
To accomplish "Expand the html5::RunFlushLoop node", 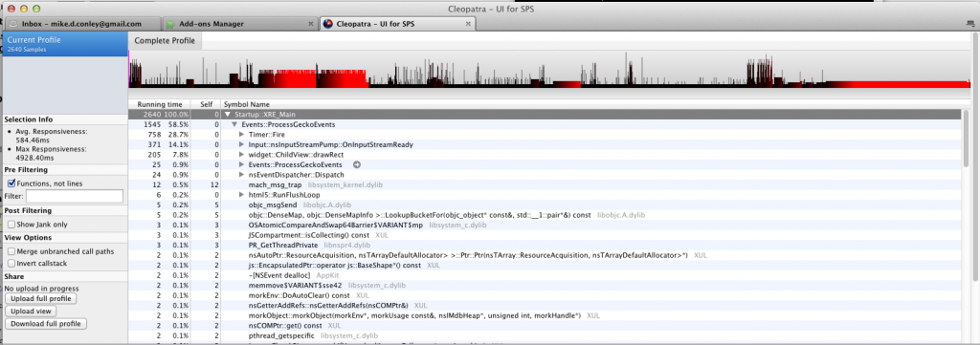I will pyautogui.click(x=242, y=195).
